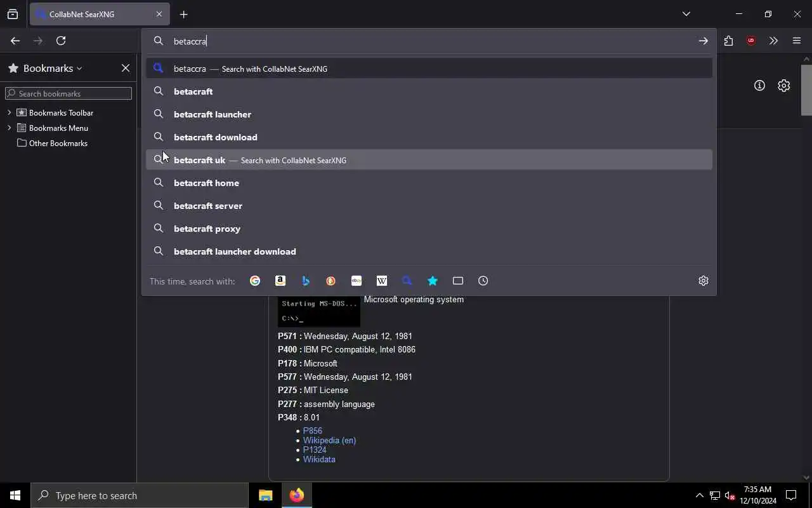
Task: Open search settings gear in dropdown
Action: pos(704,281)
